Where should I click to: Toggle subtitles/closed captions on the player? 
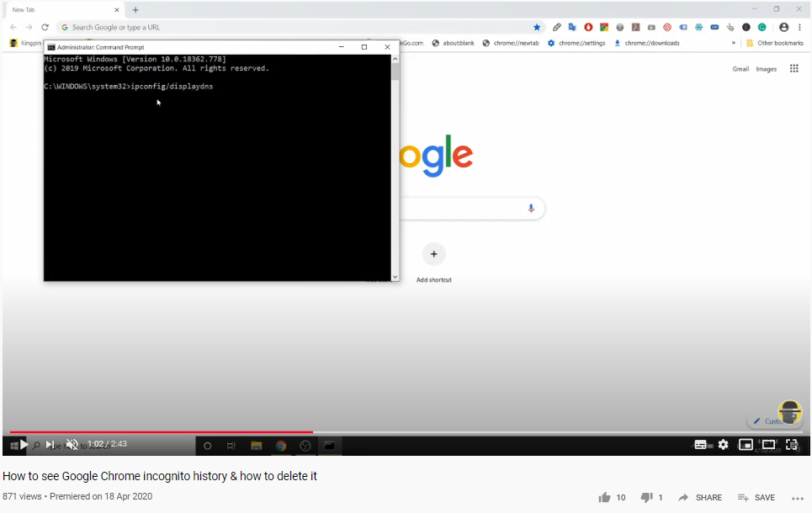[700, 445]
